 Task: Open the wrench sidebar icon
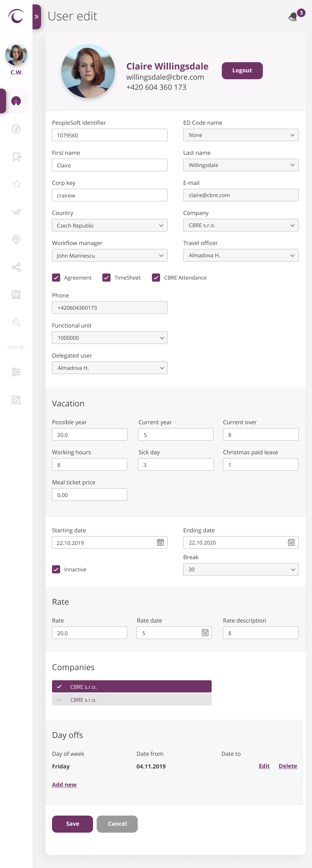pos(16,322)
